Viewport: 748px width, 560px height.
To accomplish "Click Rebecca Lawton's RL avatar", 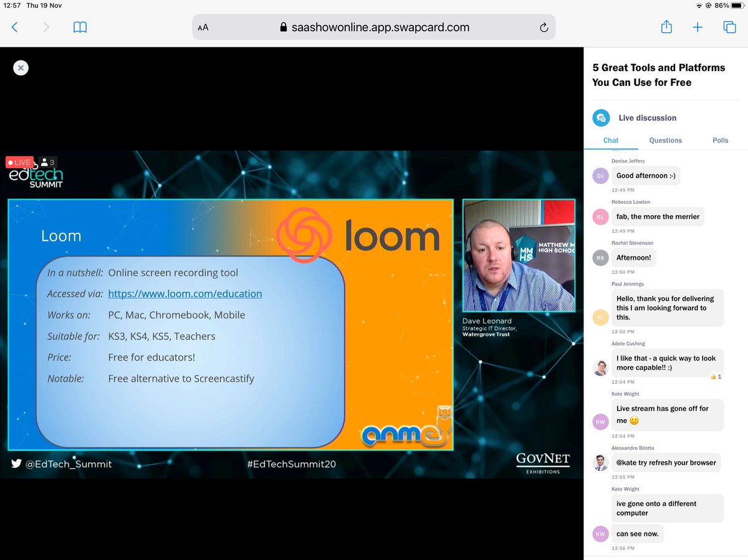I will click(600, 217).
